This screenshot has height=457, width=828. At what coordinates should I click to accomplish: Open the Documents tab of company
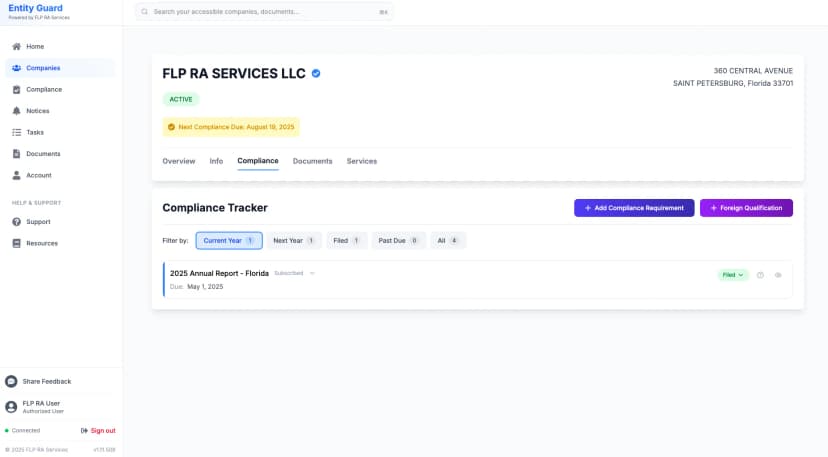[313, 161]
